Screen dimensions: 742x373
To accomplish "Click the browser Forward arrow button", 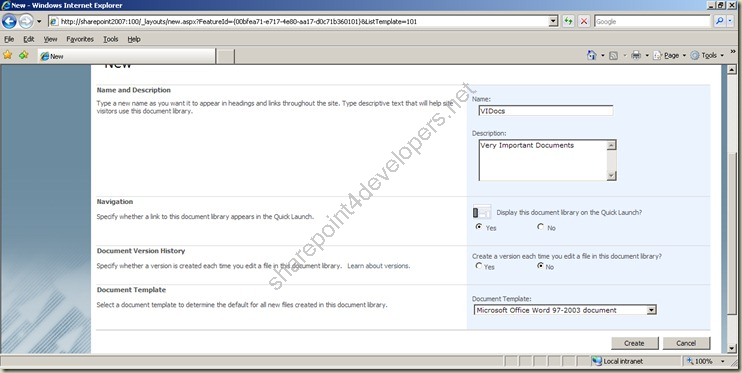I will 26,21.
